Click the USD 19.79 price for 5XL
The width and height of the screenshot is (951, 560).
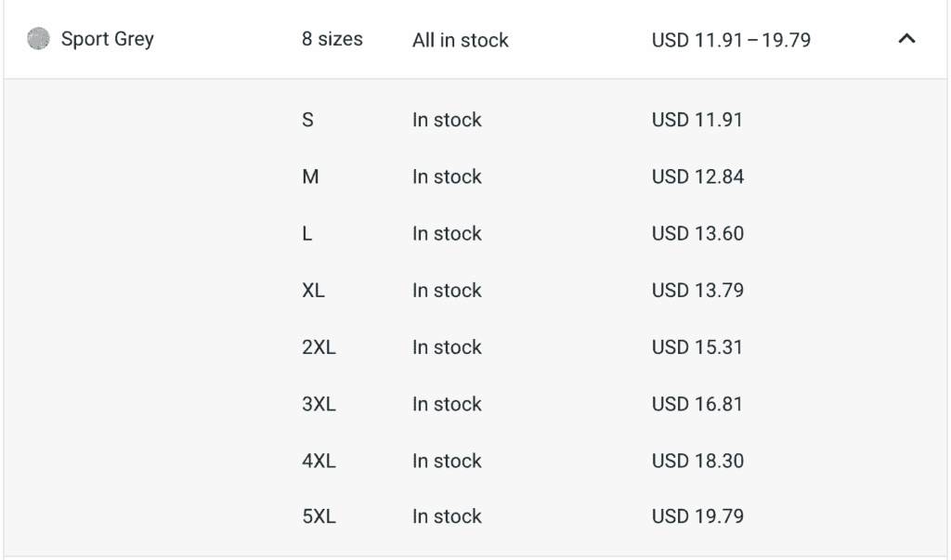click(697, 516)
